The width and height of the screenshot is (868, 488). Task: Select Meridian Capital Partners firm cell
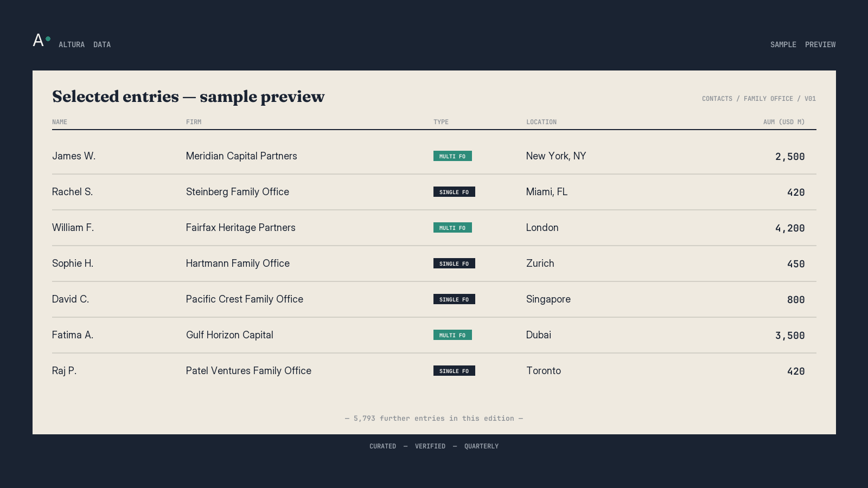241,156
